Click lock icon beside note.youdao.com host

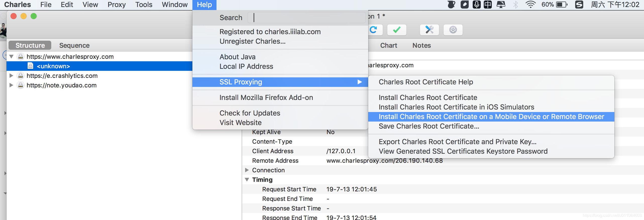[x=21, y=85]
